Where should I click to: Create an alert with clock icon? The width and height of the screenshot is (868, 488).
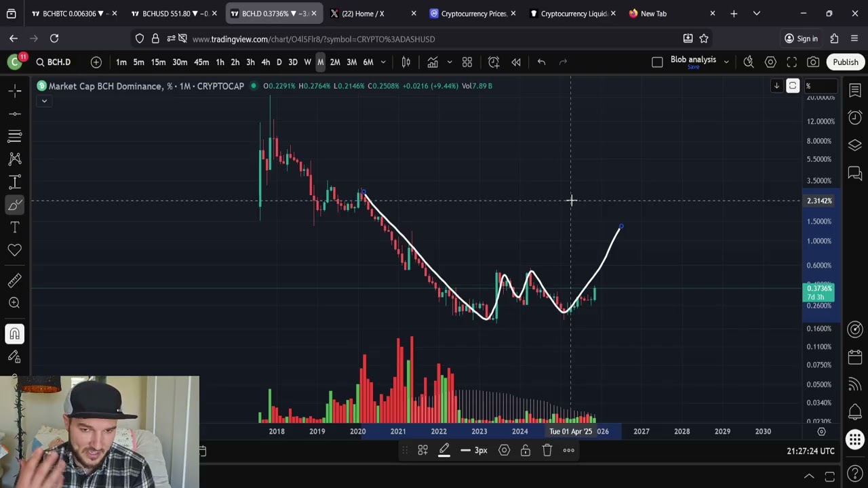[x=494, y=62]
